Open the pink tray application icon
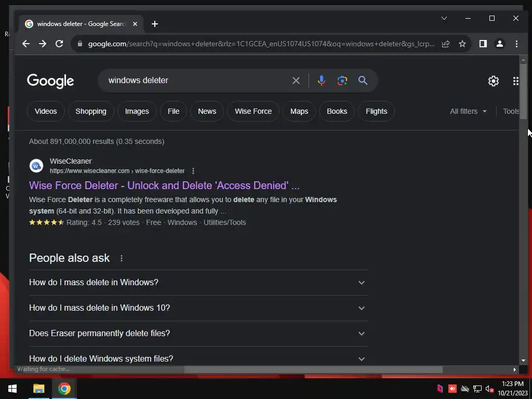The width and height of the screenshot is (532, 399). [440, 389]
